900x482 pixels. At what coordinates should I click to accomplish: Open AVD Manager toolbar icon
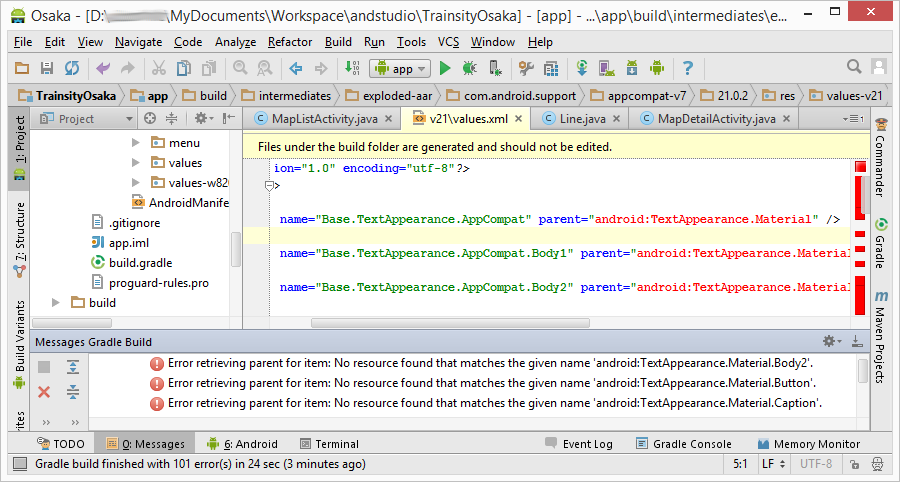click(607, 68)
